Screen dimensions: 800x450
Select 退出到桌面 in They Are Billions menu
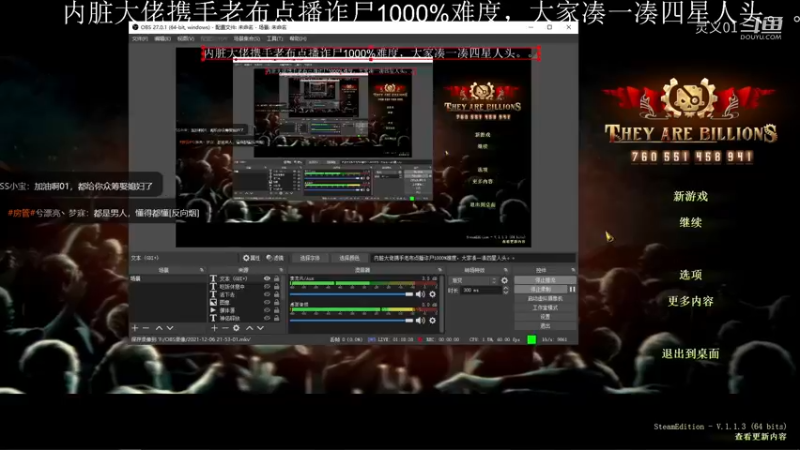(x=690, y=354)
